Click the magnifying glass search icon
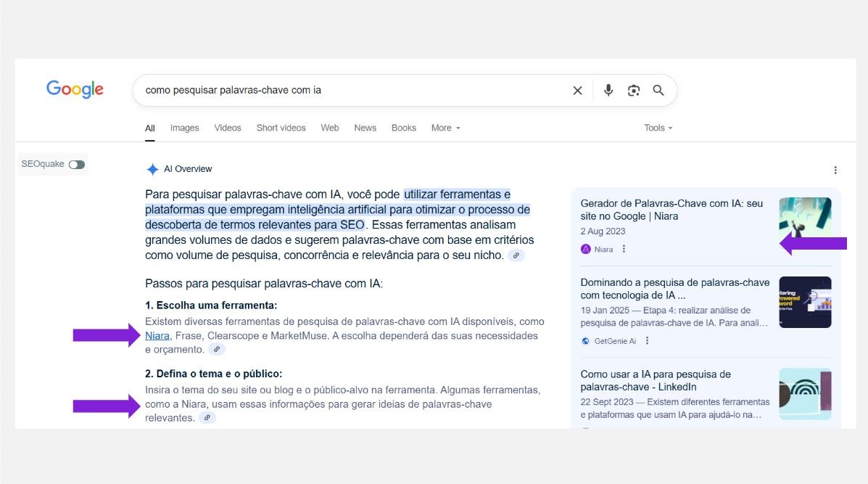This screenshot has width=868, height=484. click(x=658, y=91)
